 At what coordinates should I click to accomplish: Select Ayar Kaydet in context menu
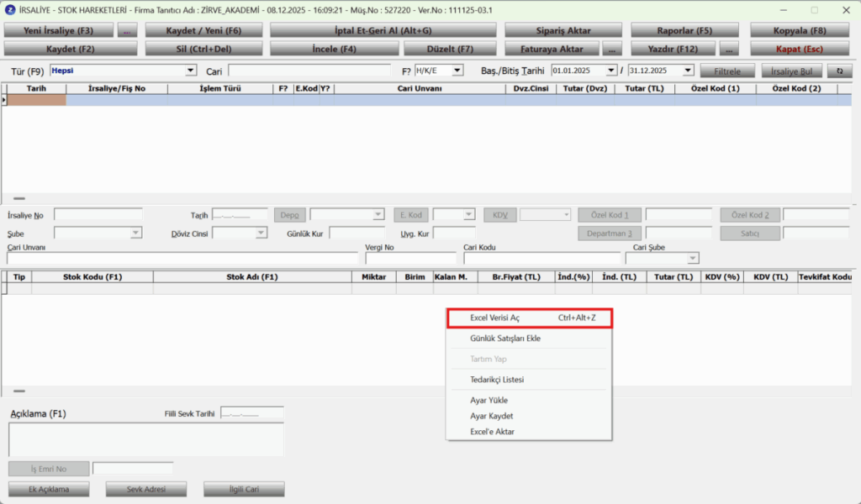[x=530, y=416]
